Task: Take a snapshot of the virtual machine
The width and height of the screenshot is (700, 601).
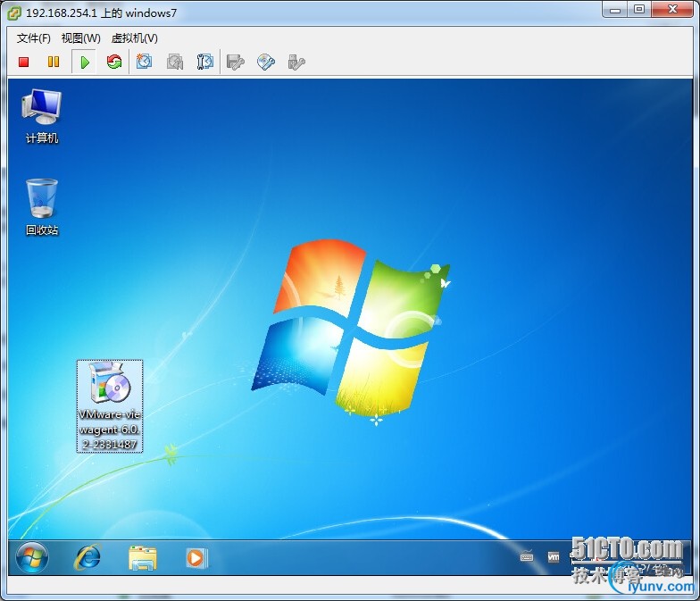Action: point(144,62)
